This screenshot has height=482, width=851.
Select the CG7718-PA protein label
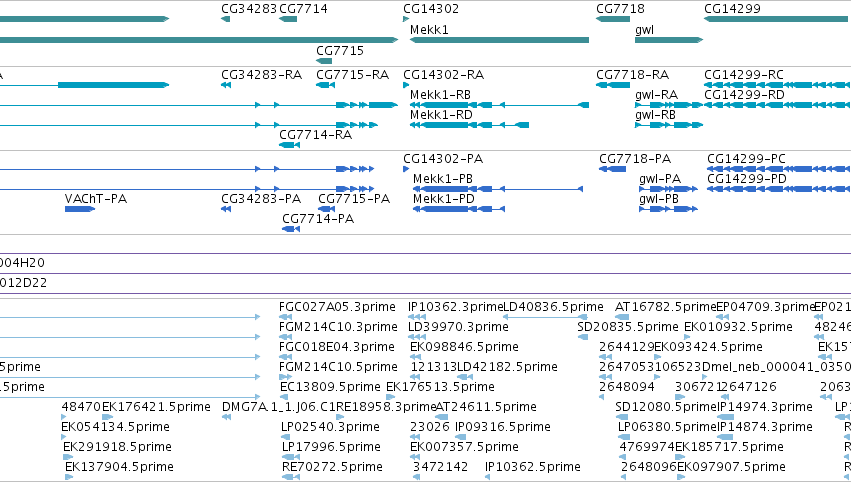click(x=635, y=159)
